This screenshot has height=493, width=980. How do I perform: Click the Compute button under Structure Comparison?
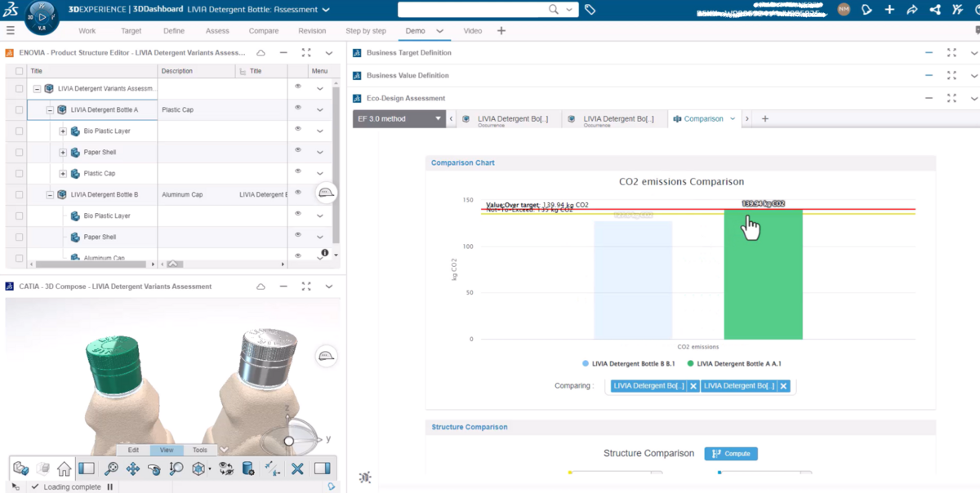[x=731, y=453]
